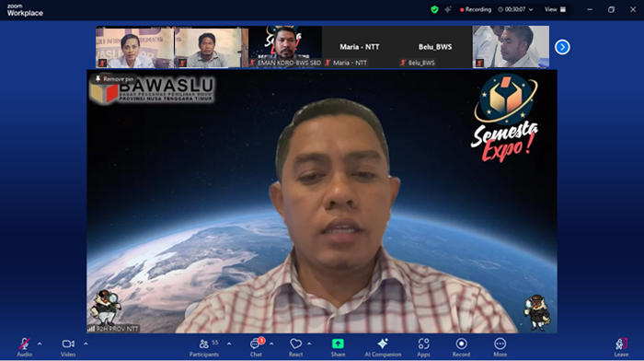This screenshot has height=361, width=644.
Task: Expand the reactions options arrow
Action: [309, 344]
